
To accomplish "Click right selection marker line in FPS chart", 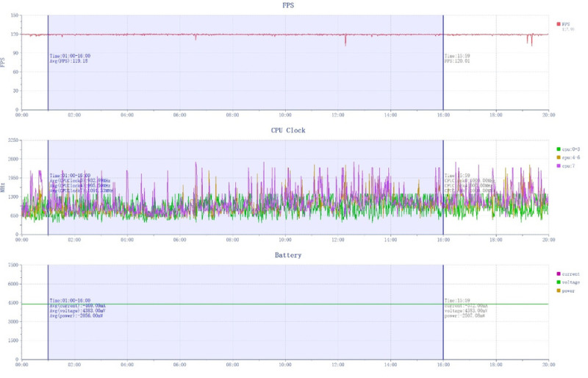I will (443, 74).
